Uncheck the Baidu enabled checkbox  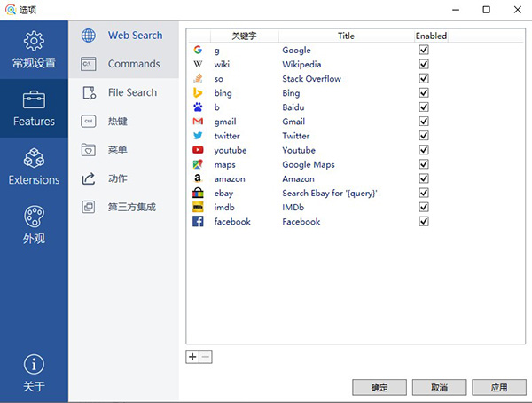[424, 107]
